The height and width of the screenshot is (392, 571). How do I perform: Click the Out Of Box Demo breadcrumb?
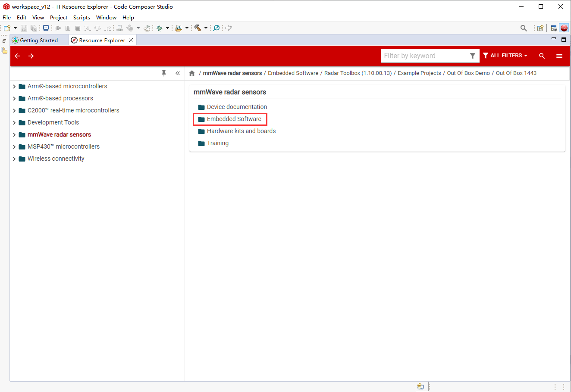468,73
